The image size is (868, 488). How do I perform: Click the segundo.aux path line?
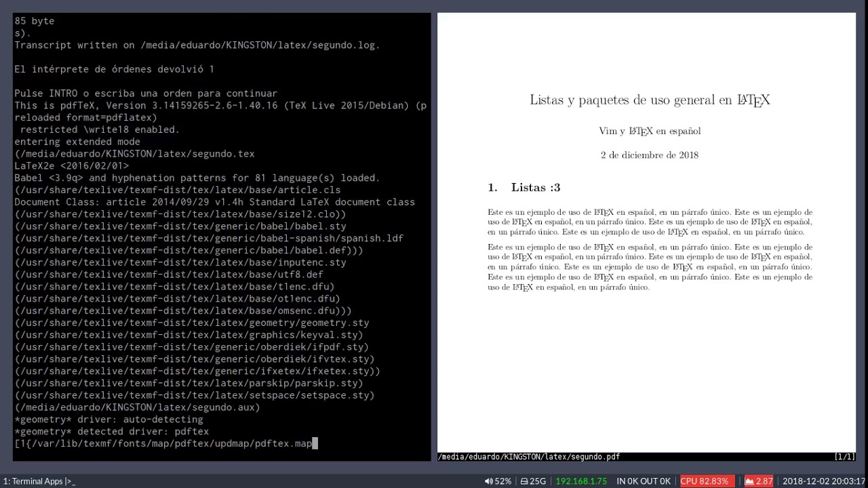click(x=137, y=407)
